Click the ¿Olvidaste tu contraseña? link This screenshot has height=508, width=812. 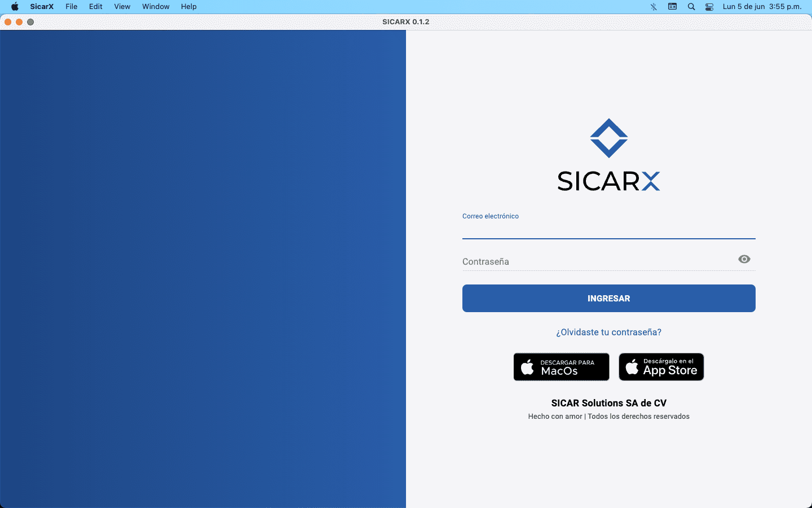pos(609,332)
